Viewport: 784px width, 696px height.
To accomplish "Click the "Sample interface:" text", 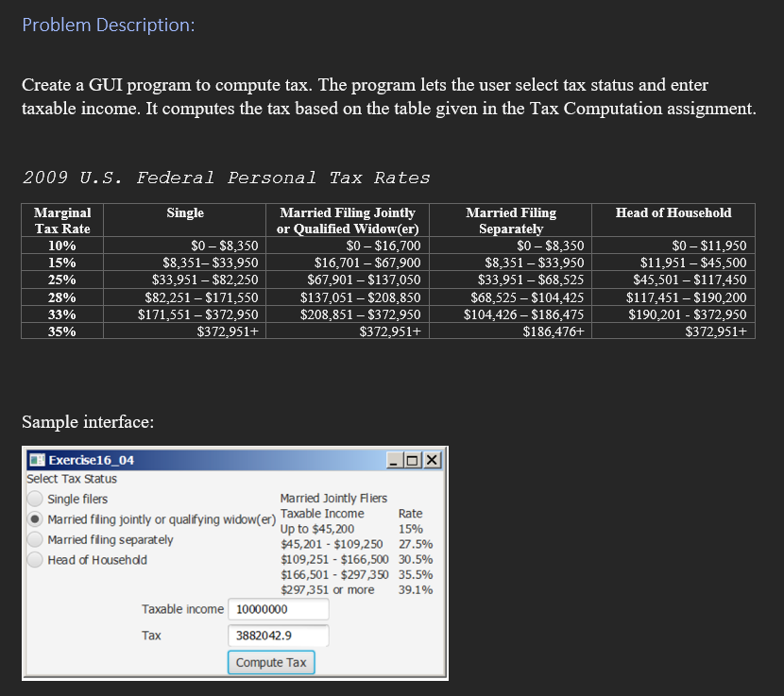I will (x=87, y=422).
